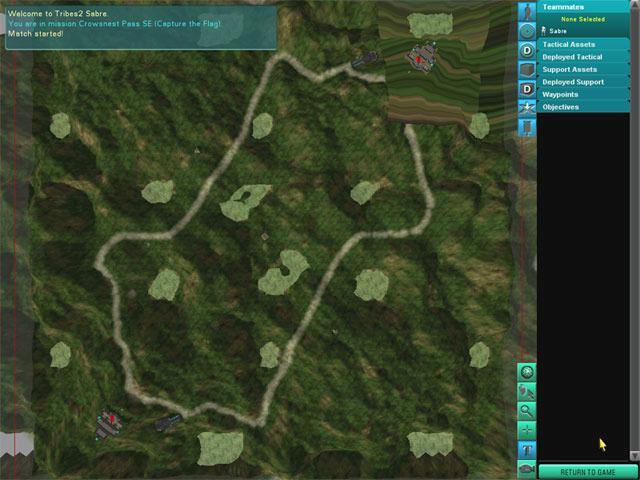
Task: Click the scrollbar up arrow in the side panel
Action: (x=635, y=4)
